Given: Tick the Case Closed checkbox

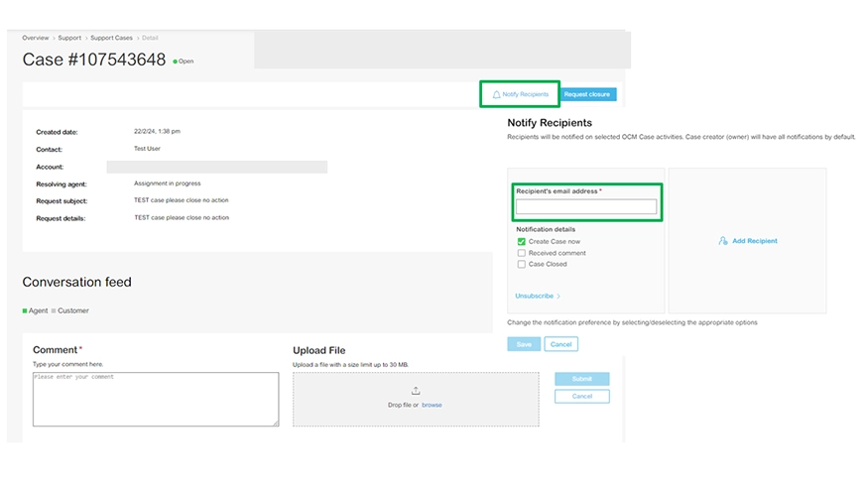Looking at the screenshot, I should pyautogui.click(x=522, y=265).
